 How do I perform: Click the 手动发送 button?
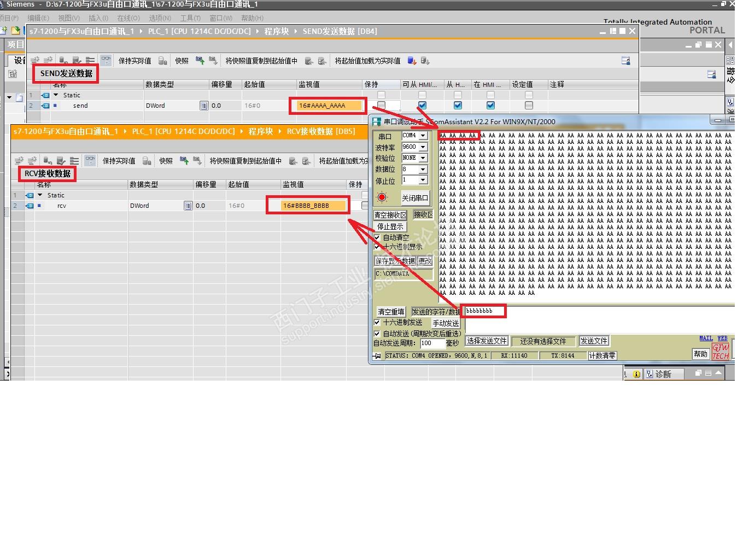coord(446,323)
